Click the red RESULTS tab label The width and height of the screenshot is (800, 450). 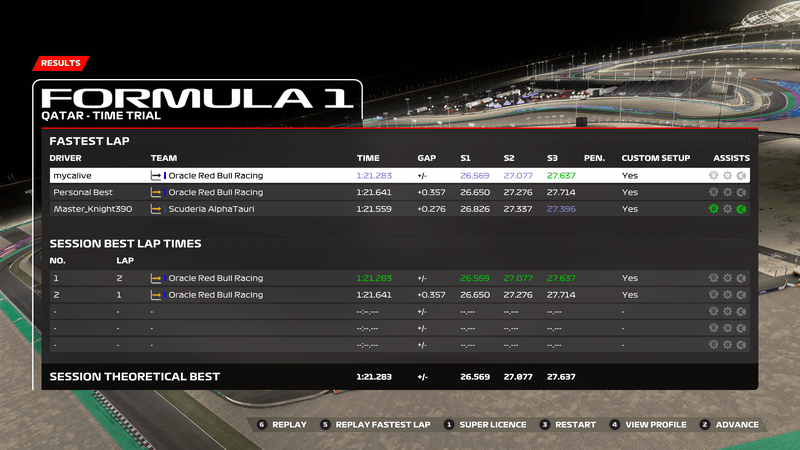[x=61, y=63]
